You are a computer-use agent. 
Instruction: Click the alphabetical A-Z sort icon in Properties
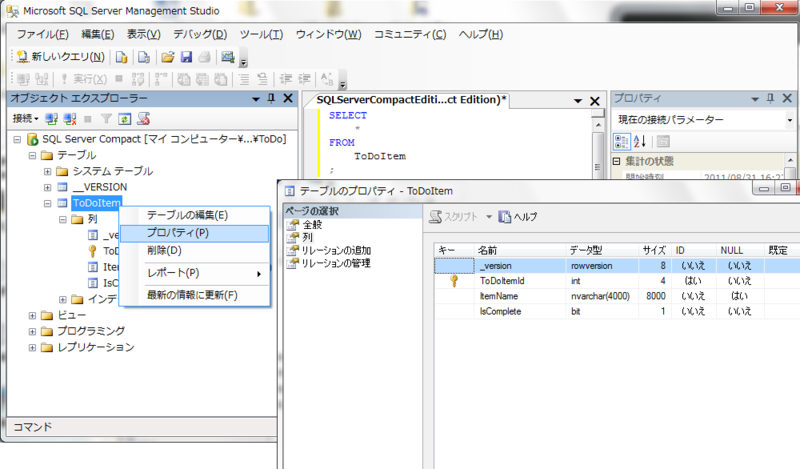(640, 141)
